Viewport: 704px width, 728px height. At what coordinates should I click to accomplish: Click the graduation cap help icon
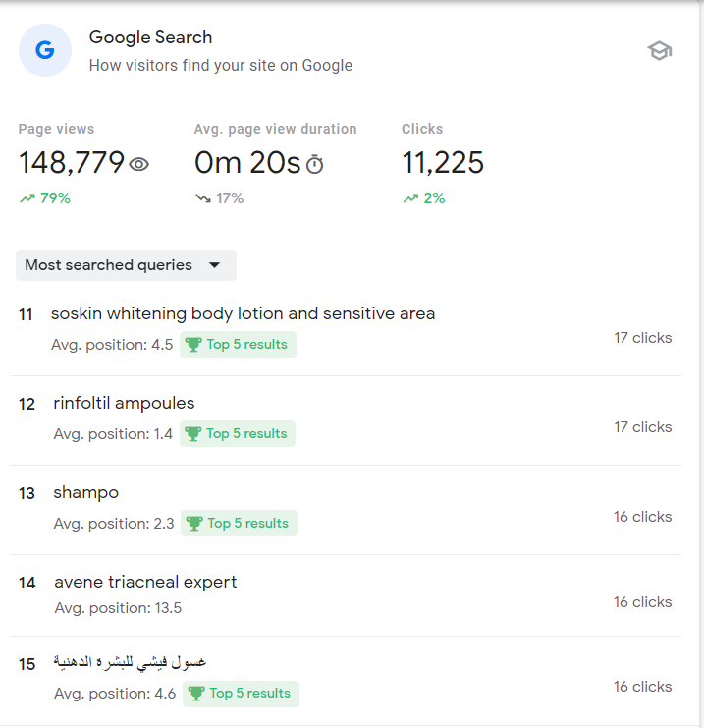660,51
